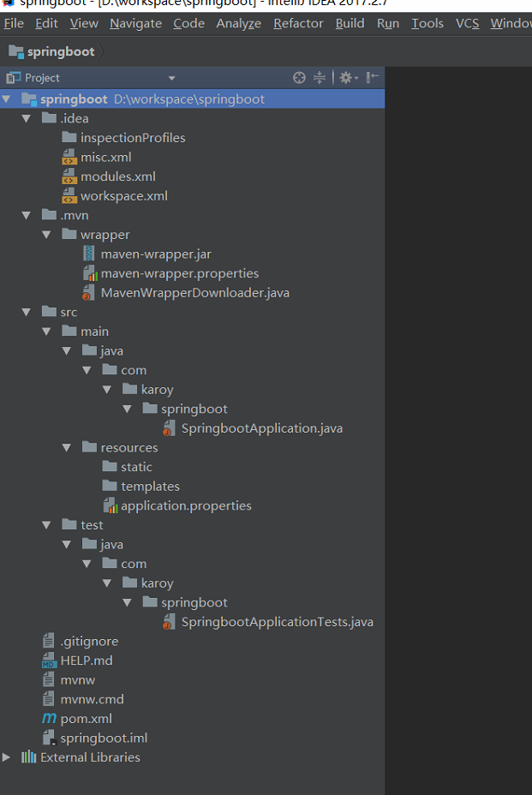Open the Analyze menu
The image size is (532, 795).
(x=238, y=24)
